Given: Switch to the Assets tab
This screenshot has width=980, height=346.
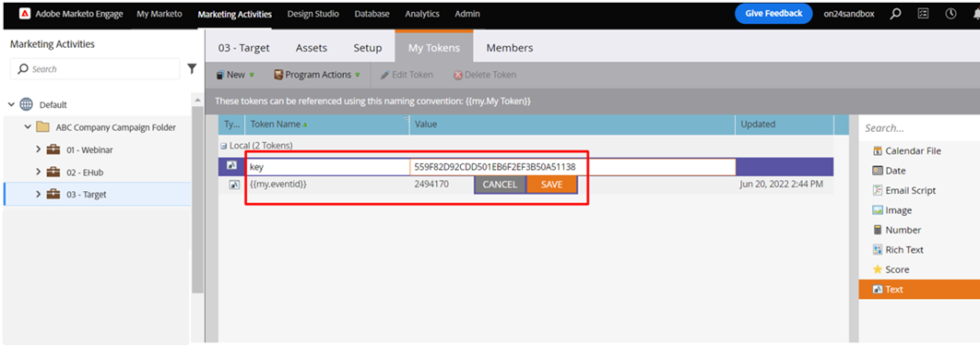Looking at the screenshot, I should pos(312,48).
